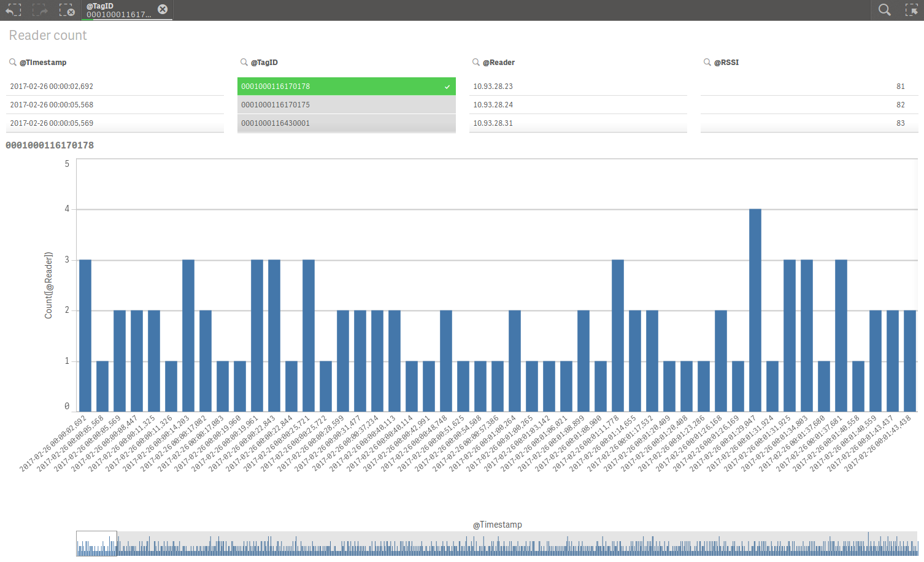
Task: Click the @Timestamp filter pane title
Action: click(43, 63)
